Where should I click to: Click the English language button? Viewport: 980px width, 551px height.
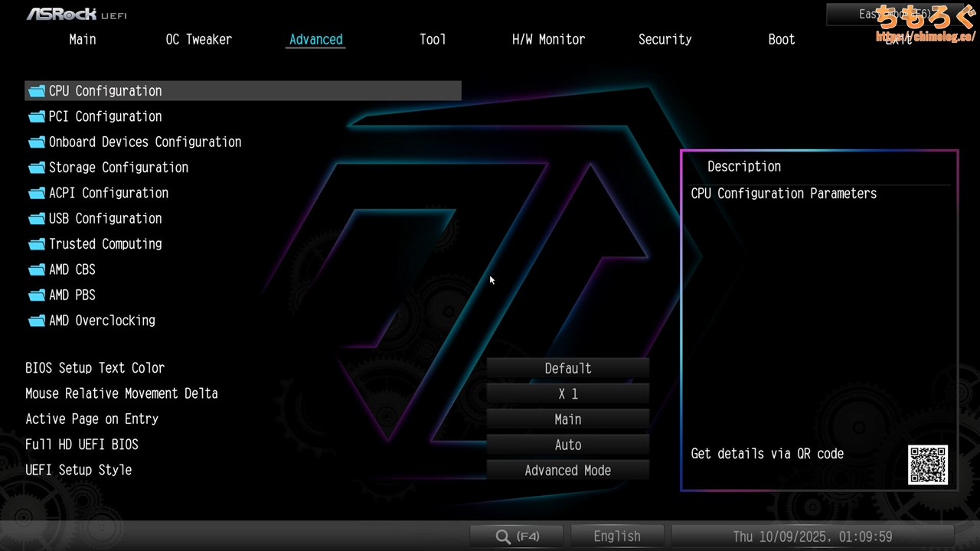[x=616, y=536]
